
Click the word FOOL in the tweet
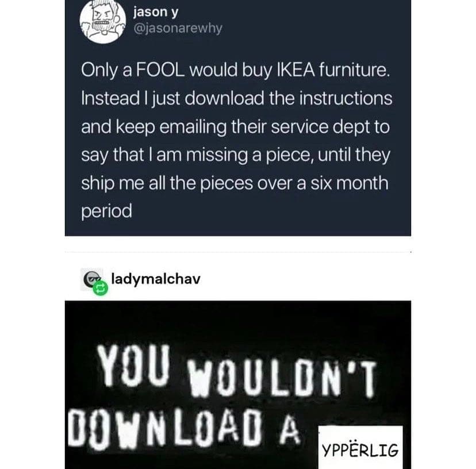pyautogui.click(x=160, y=70)
